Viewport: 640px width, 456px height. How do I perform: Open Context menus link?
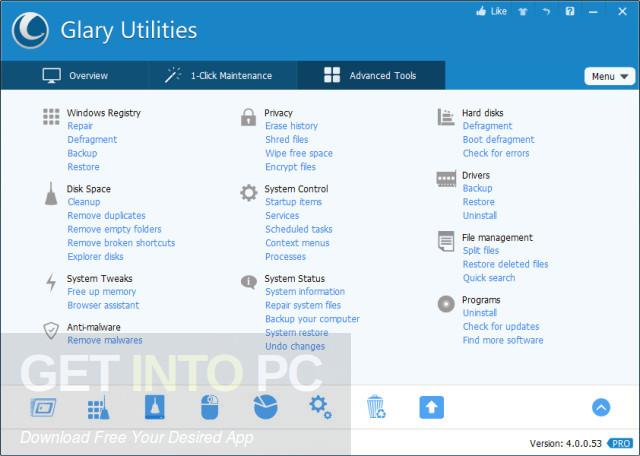297,243
